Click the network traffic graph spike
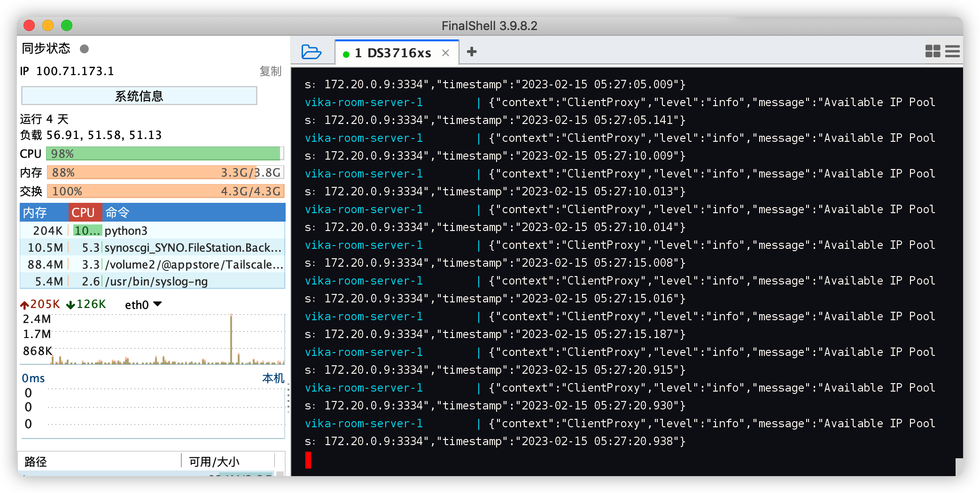 pos(231,338)
